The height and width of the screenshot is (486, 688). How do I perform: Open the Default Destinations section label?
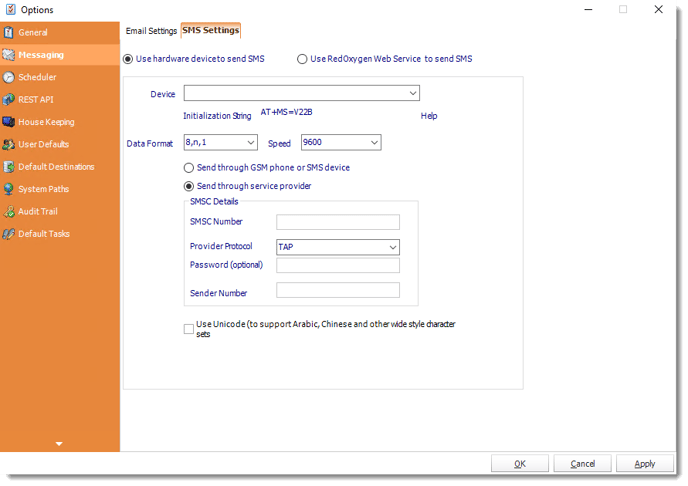click(x=57, y=167)
